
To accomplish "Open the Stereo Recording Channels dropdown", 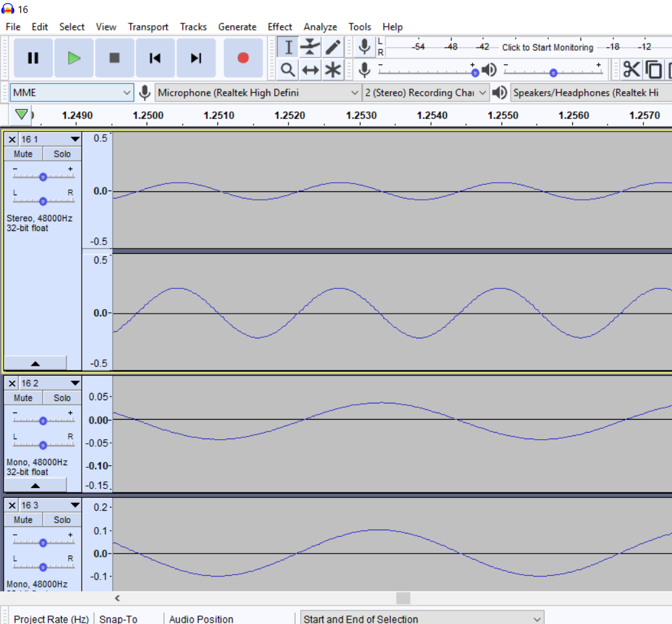I will (x=426, y=92).
